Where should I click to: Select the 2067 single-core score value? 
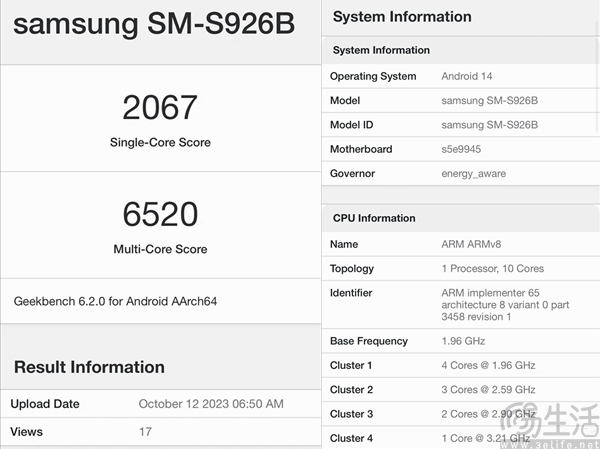pyautogui.click(x=160, y=107)
